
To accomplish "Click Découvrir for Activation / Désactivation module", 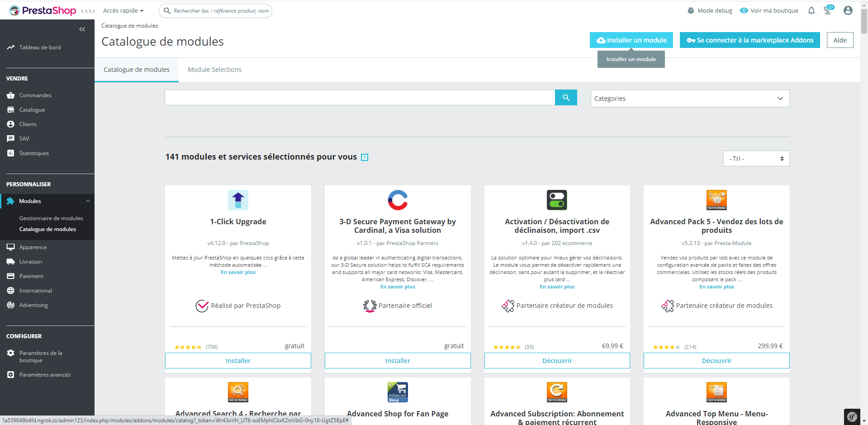I will (557, 360).
